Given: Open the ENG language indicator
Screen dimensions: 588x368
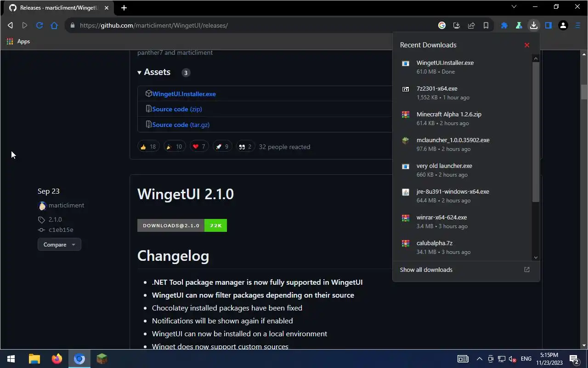Looking at the screenshot, I should point(526,359).
